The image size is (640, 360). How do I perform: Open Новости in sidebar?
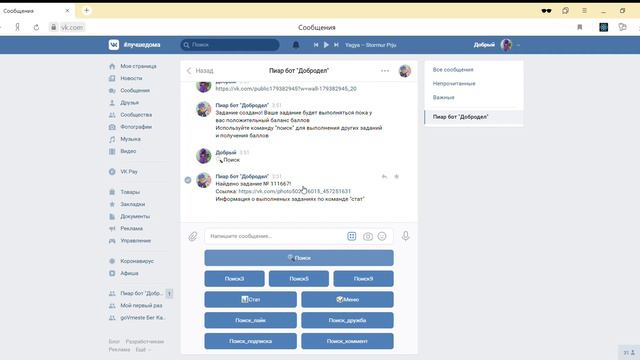coord(131,78)
